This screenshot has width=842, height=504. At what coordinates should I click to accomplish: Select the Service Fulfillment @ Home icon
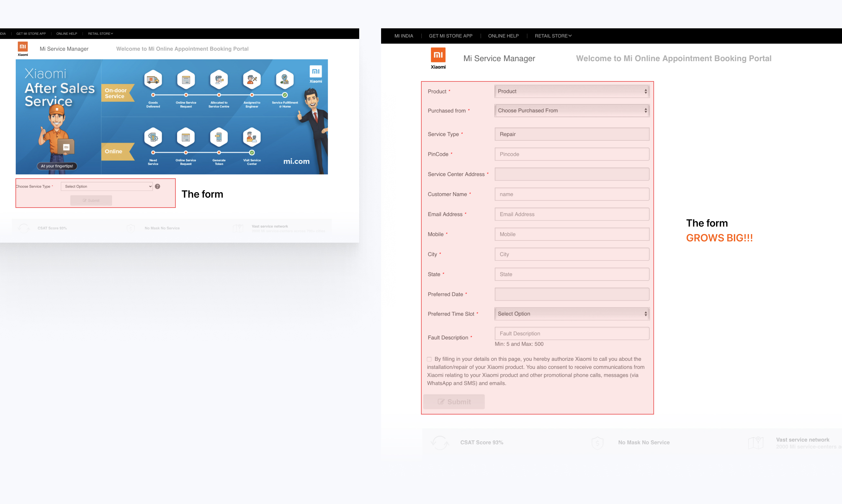coord(285,80)
